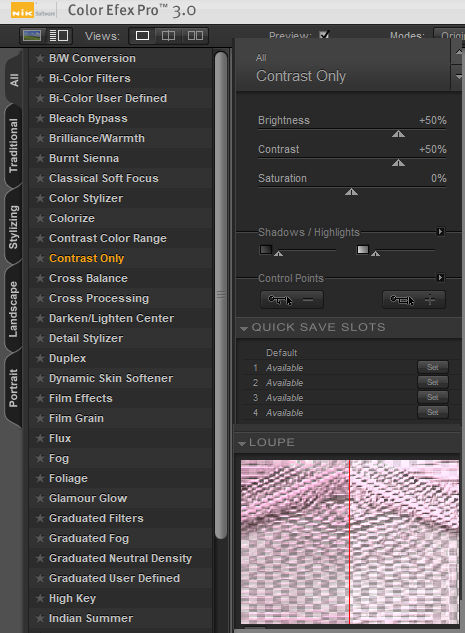Click Set button for slot 3
Screen dimensions: 465x633
coord(432,397)
